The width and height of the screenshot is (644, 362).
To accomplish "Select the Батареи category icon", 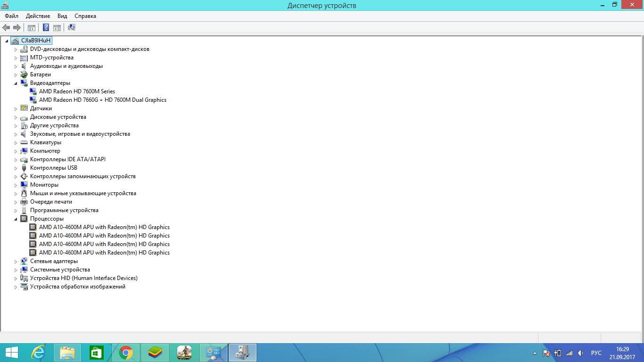I will [x=24, y=74].
